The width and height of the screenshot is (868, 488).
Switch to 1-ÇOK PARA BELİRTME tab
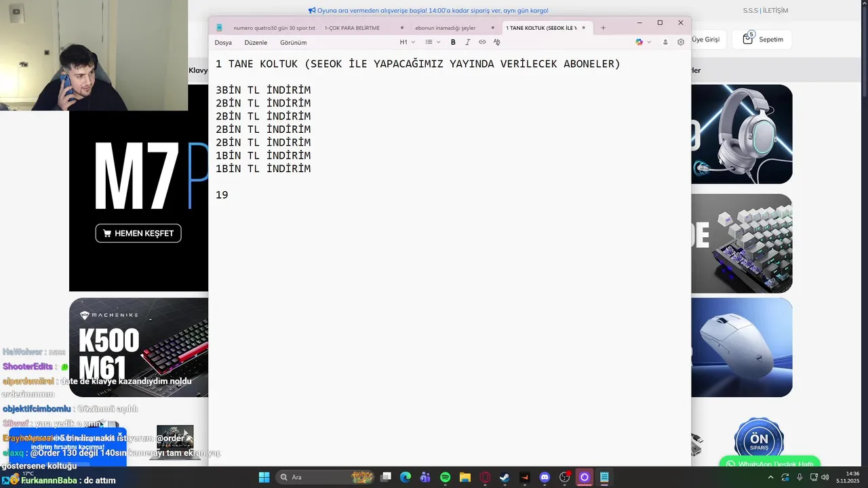click(352, 28)
